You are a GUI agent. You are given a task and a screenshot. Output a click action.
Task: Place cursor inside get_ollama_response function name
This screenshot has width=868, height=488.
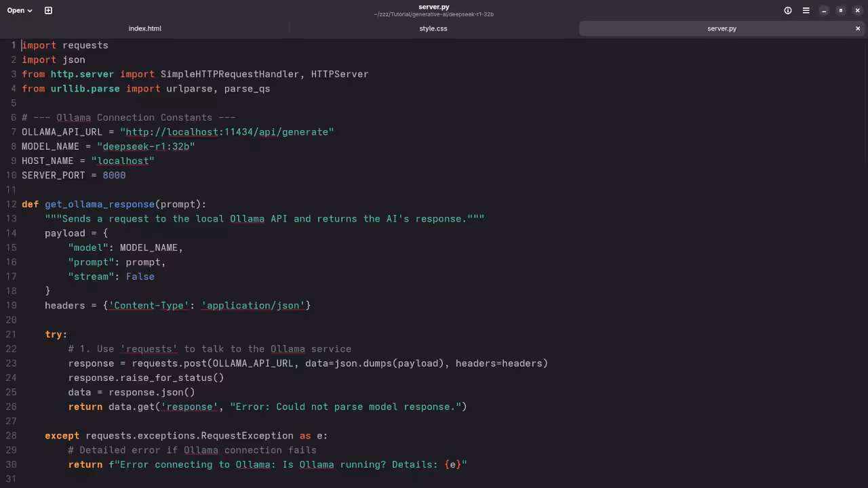(x=99, y=204)
